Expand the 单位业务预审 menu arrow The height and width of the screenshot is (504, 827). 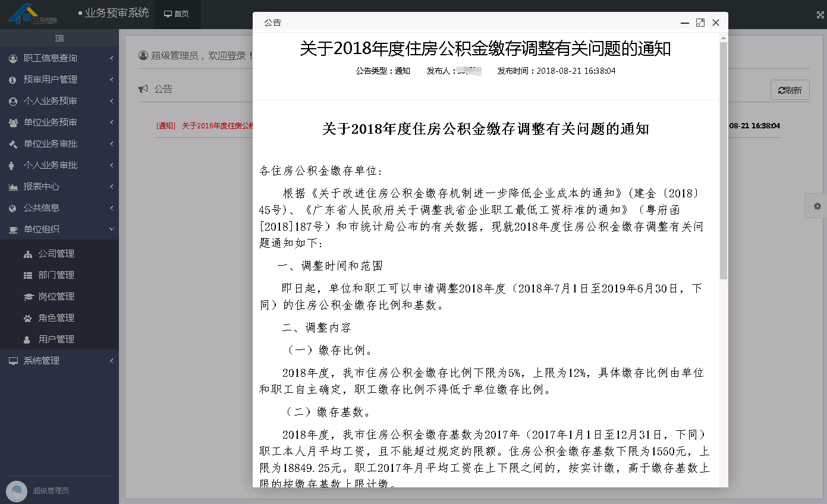pyautogui.click(x=111, y=122)
